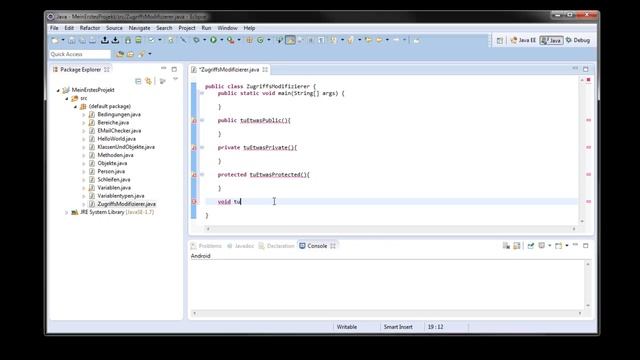Switch to the Javadoc tab

[240, 246]
